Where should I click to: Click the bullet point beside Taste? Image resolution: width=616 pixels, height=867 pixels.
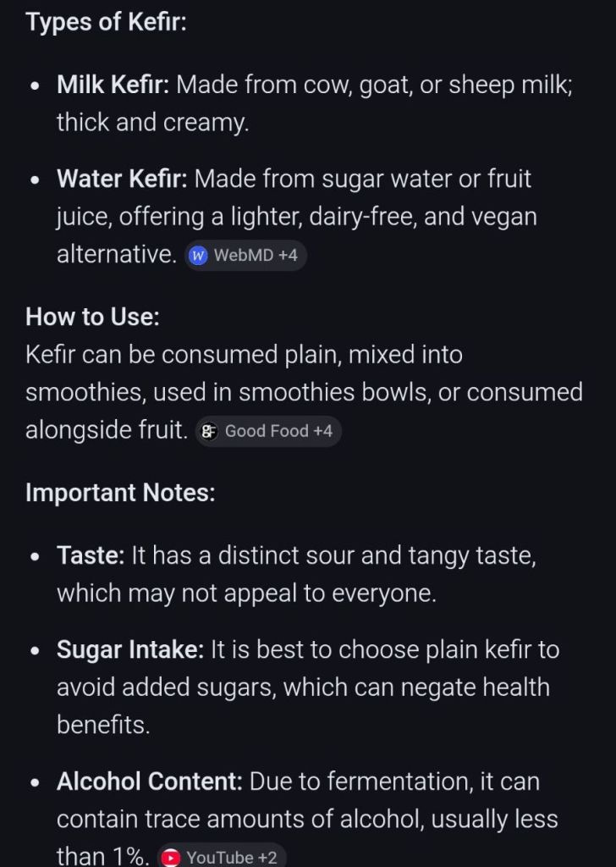[34, 556]
